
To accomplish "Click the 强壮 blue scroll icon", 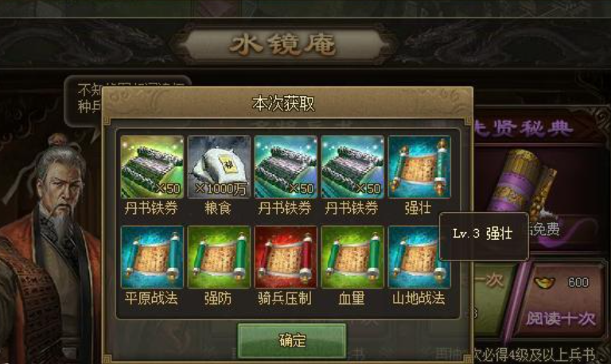I will pyautogui.click(x=419, y=167).
